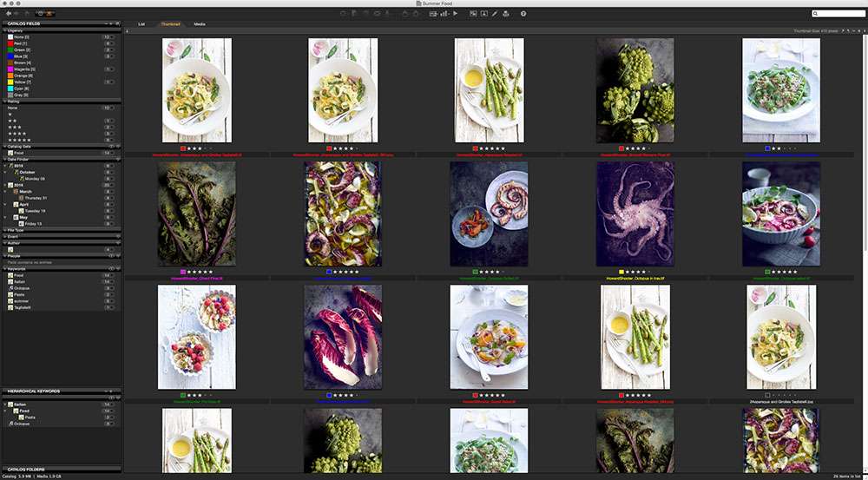Click the Magenta urgency color swatch
Screen dimensions: 868x480
[x=10, y=69]
